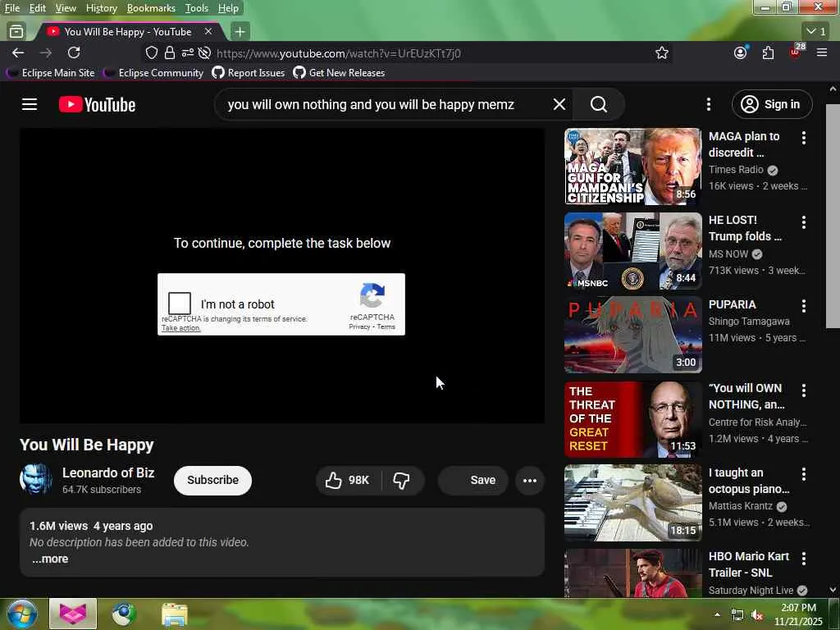Open the tracking protection shield icon
Screen dimensions: 840x630
pos(152,53)
